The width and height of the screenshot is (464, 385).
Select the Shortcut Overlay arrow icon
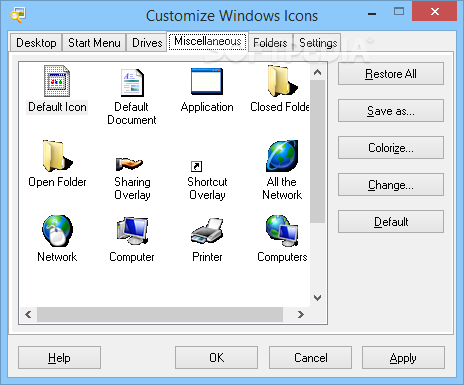click(196, 166)
